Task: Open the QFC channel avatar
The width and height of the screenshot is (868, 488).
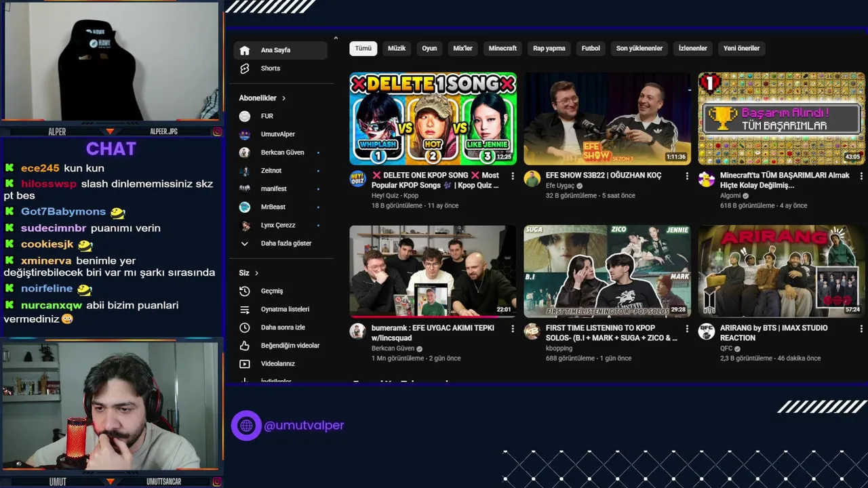Action: pyautogui.click(x=707, y=331)
